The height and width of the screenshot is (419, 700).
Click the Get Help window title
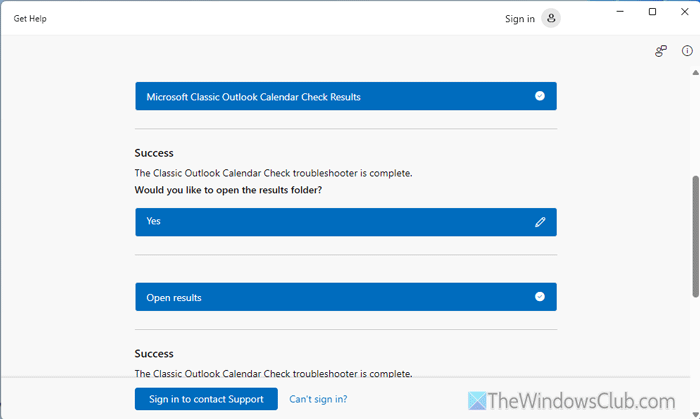(x=30, y=19)
